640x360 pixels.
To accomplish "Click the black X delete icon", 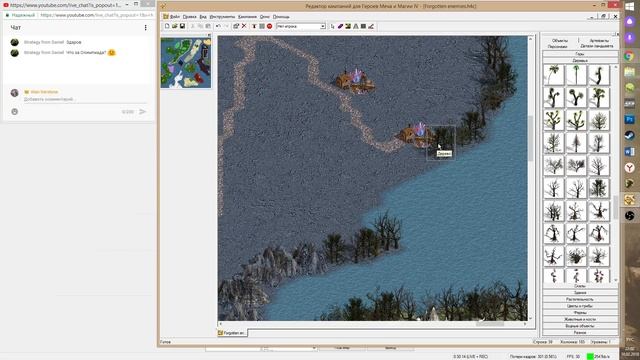I will tap(244, 26).
